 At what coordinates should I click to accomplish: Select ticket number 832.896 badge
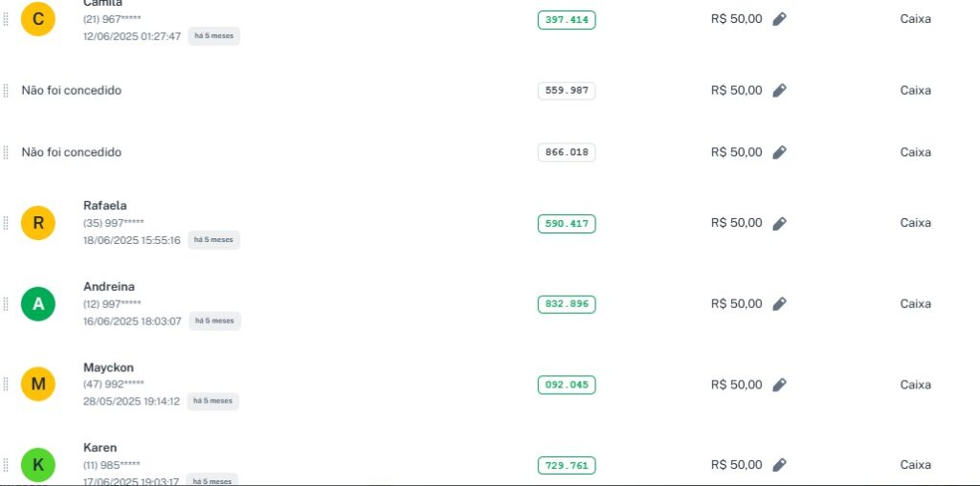coord(567,304)
